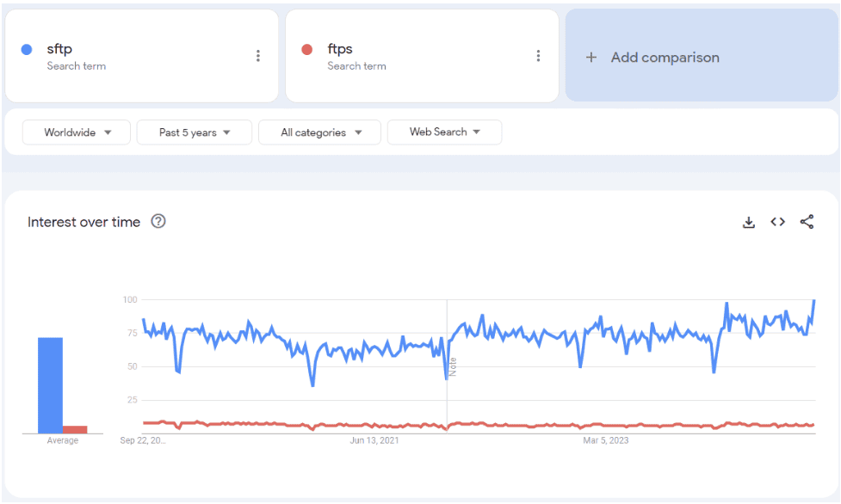Image resolution: width=841 pixels, height=504 pixels.
Task: Click the blue sftp color dot
Action: (26, 50)
